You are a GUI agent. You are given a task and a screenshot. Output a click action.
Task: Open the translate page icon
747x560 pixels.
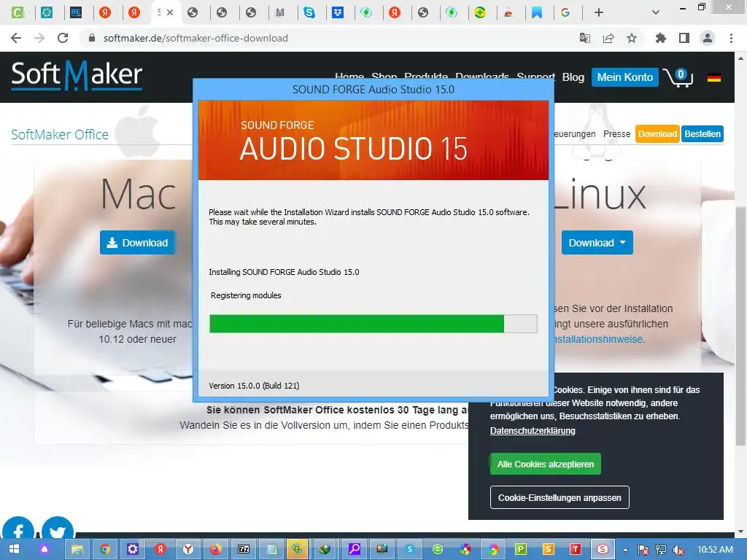pyautogui.click(x=584, y=38)
